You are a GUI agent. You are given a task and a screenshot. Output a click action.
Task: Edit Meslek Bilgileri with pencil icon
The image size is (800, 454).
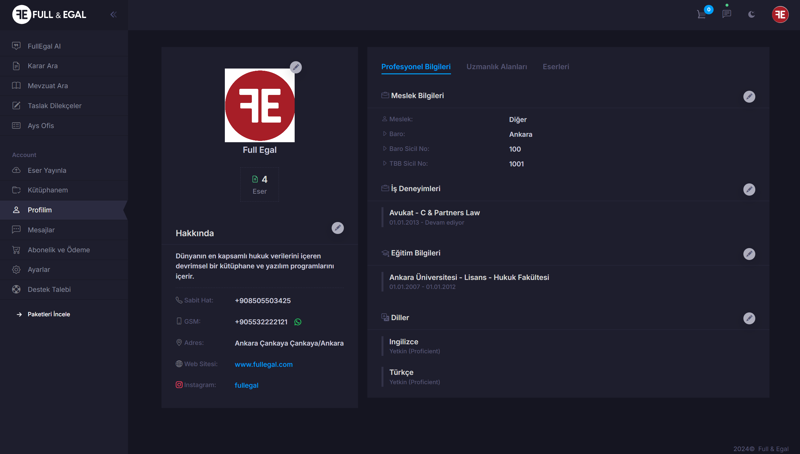pyautogui.click(x=749, y=97)
